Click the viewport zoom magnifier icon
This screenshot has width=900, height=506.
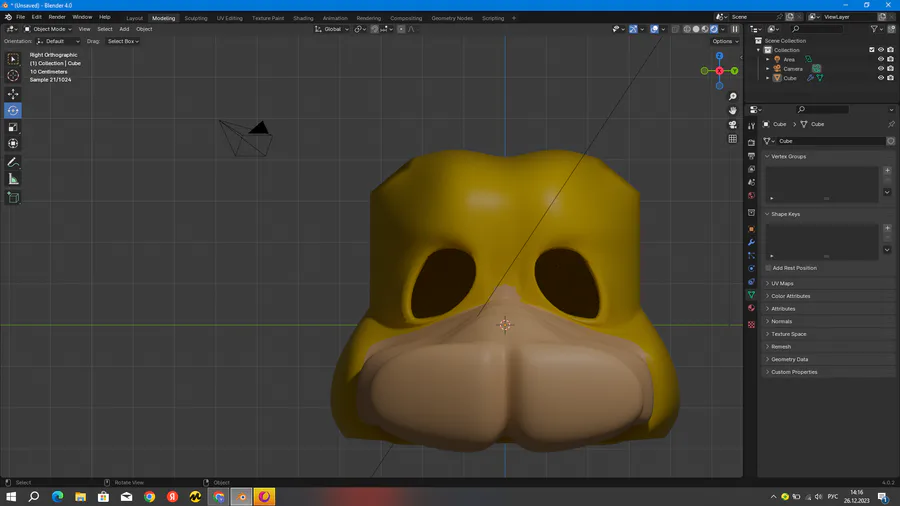point(732,96)
